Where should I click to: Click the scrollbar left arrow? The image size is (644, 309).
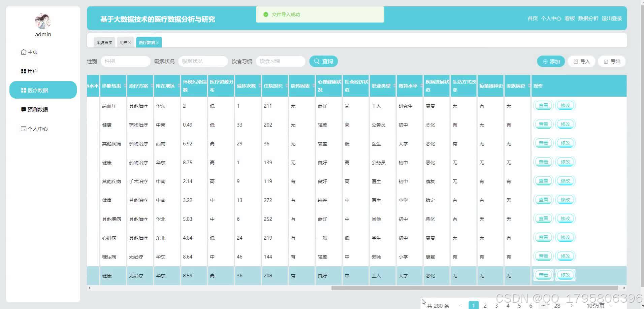tap(89, 288)
